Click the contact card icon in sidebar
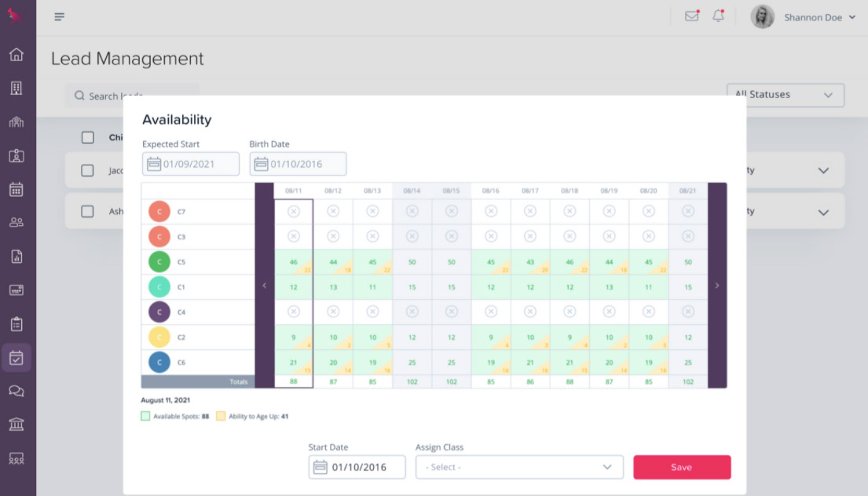Screen dimensions: 868x496 click(17, 155)
